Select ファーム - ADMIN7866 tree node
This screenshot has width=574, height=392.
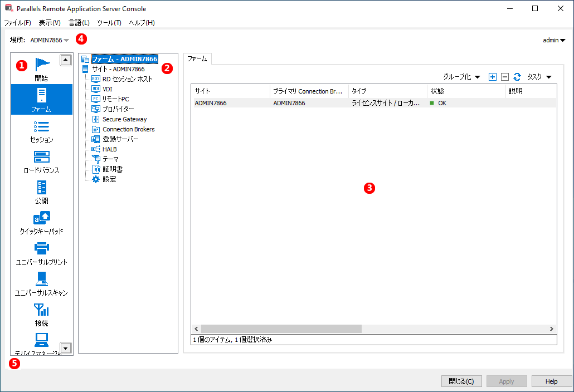124,59
